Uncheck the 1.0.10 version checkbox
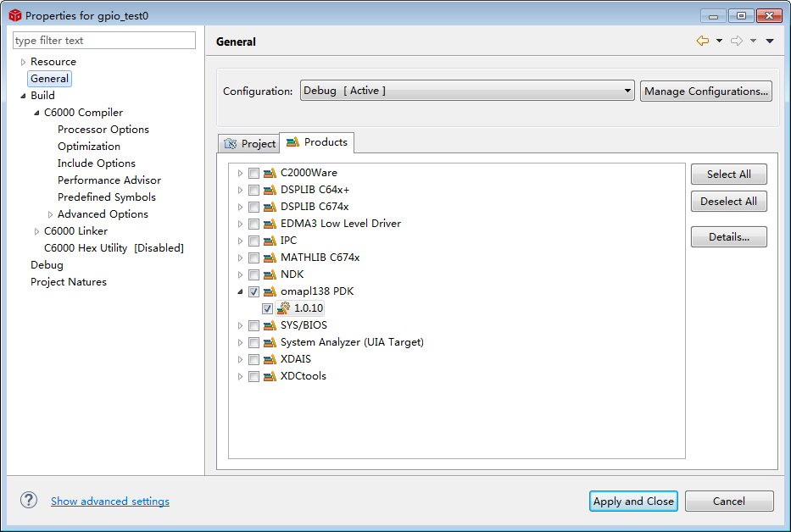The image size is (791, 532). 267,308
